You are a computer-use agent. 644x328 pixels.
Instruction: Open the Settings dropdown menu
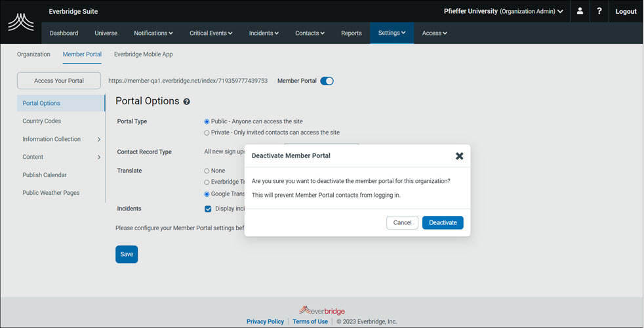[392, 33]
